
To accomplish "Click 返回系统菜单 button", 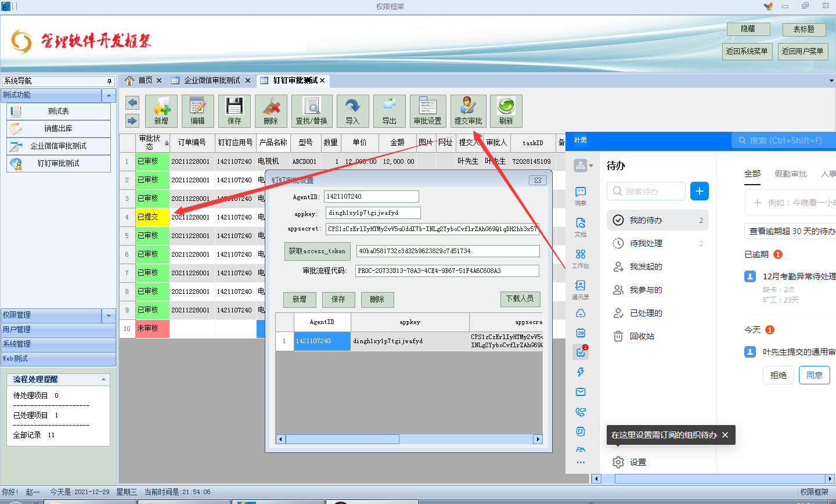I will pos(747,51).
